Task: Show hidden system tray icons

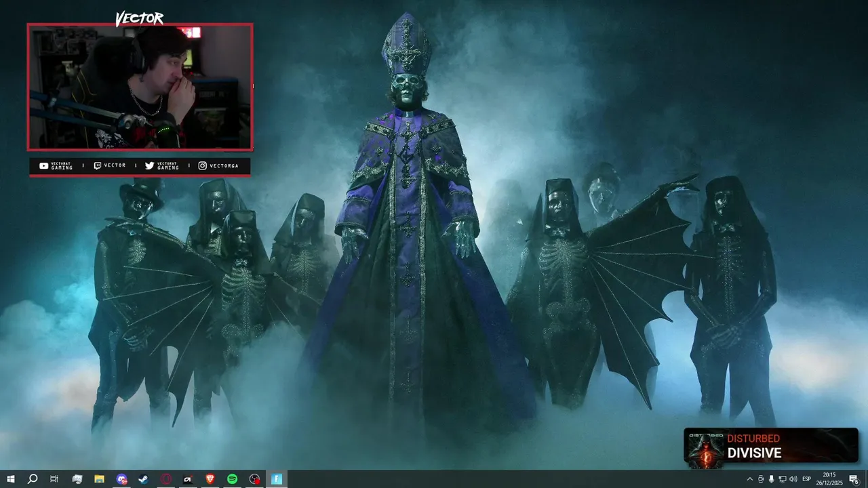Action: click(749, 479)
